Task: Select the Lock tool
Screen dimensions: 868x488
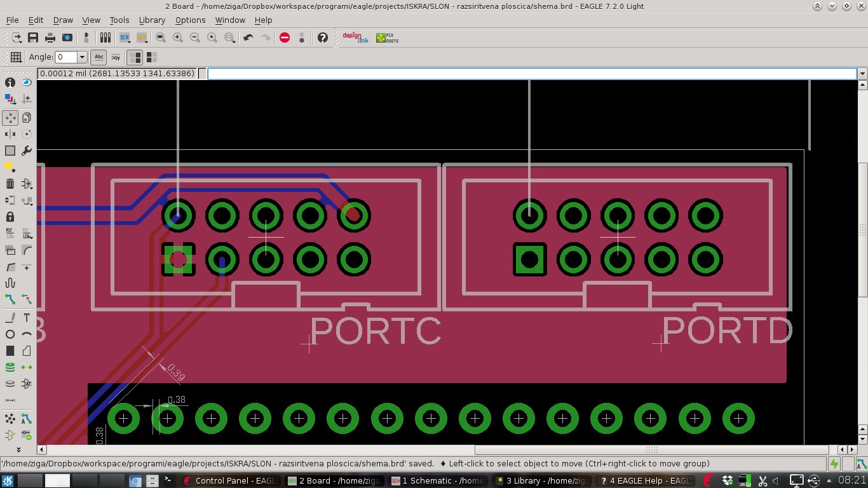Action: point(10,217)
